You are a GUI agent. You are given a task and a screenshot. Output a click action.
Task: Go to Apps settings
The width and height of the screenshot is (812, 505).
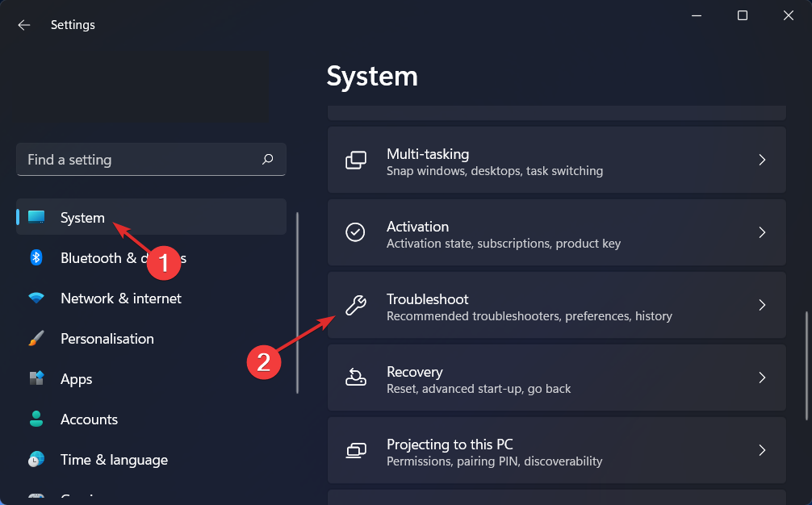tap(77, 379)
